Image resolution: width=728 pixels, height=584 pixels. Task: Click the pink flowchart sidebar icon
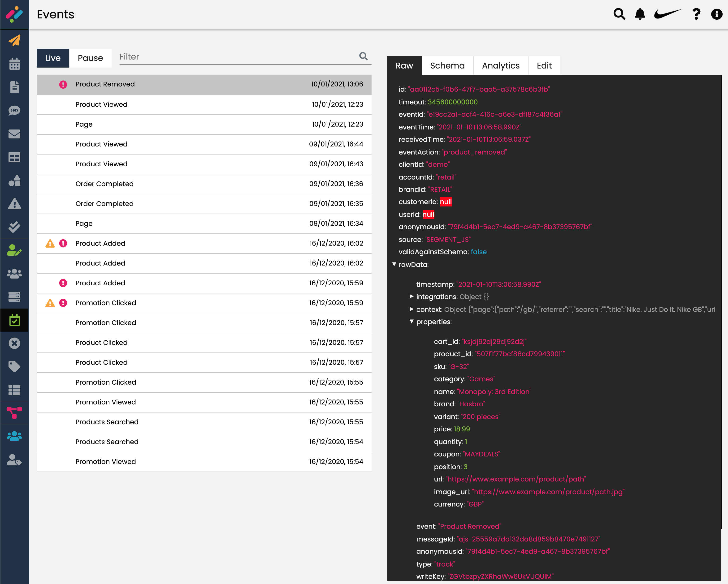coord(14,412)
